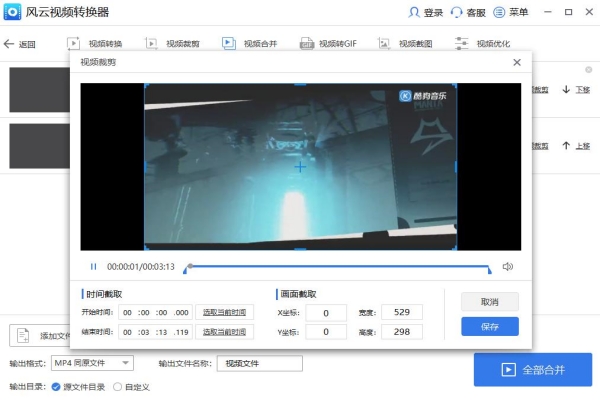Open the 菜单 hamburger menu

(499, 13)
